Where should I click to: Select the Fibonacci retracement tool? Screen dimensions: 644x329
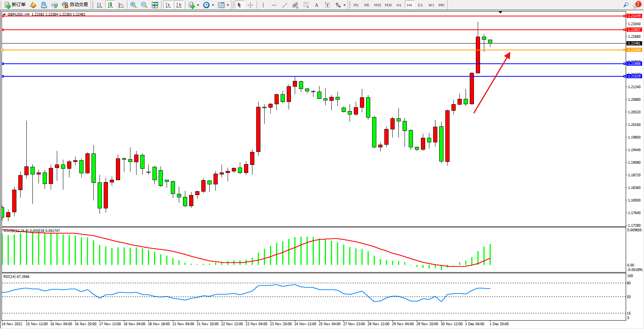coord(306,5)
